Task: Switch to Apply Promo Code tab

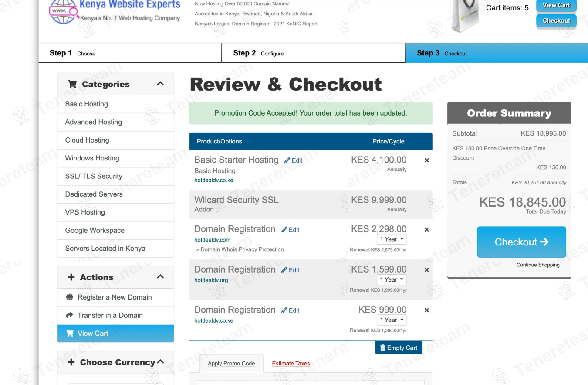Action: 231,364
